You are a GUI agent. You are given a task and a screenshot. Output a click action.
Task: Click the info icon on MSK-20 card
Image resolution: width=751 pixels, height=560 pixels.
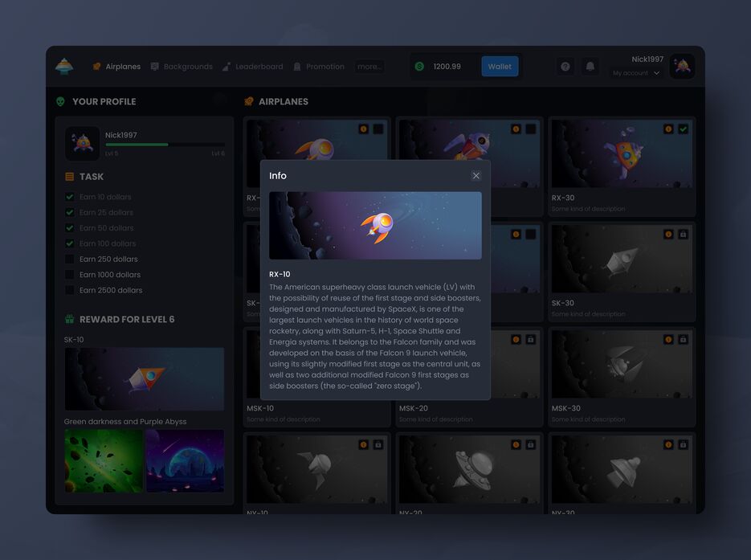coord(516,340)
